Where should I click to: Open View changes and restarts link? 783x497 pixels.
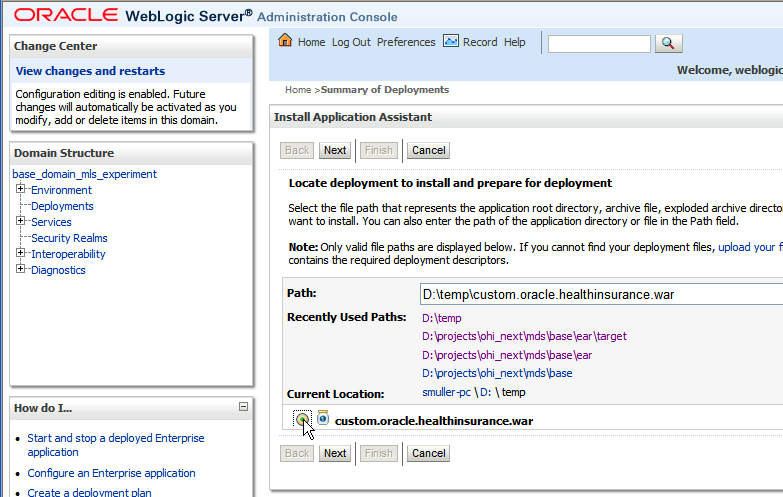pos(90,71)
